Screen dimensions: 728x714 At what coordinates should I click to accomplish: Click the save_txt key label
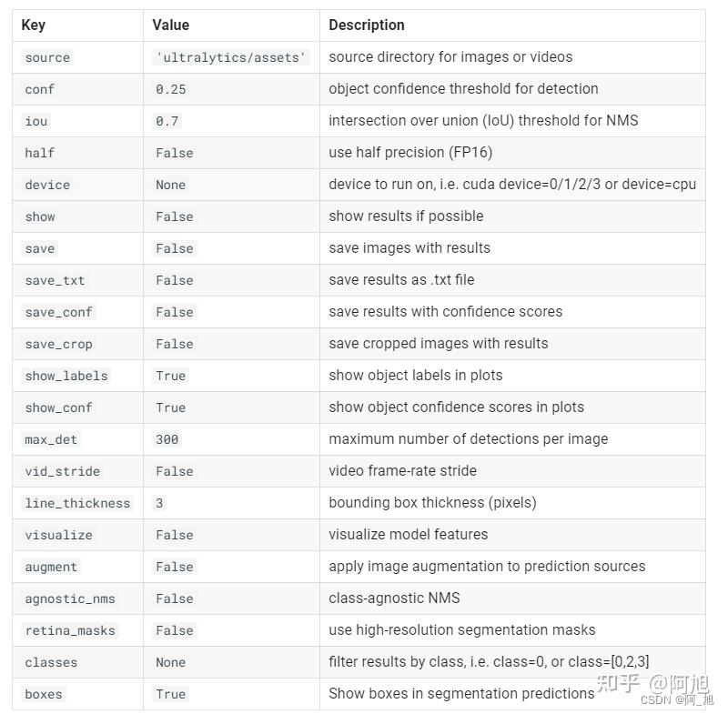55,281
